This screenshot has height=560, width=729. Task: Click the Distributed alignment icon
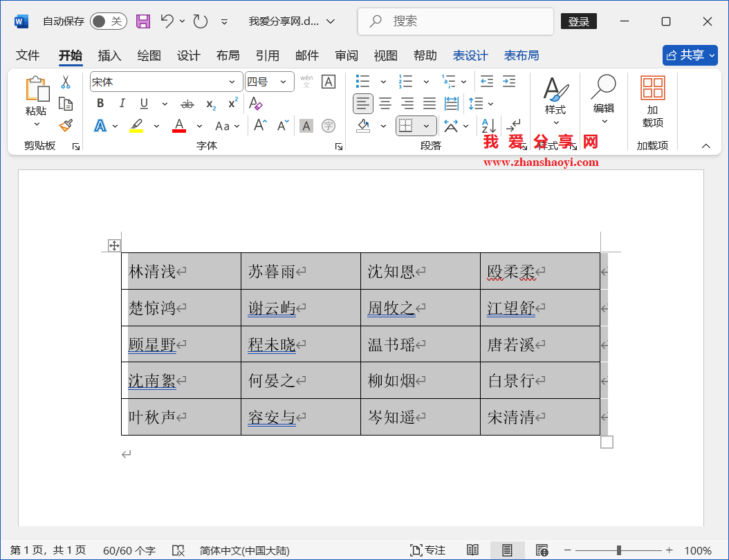pos(452,104)
